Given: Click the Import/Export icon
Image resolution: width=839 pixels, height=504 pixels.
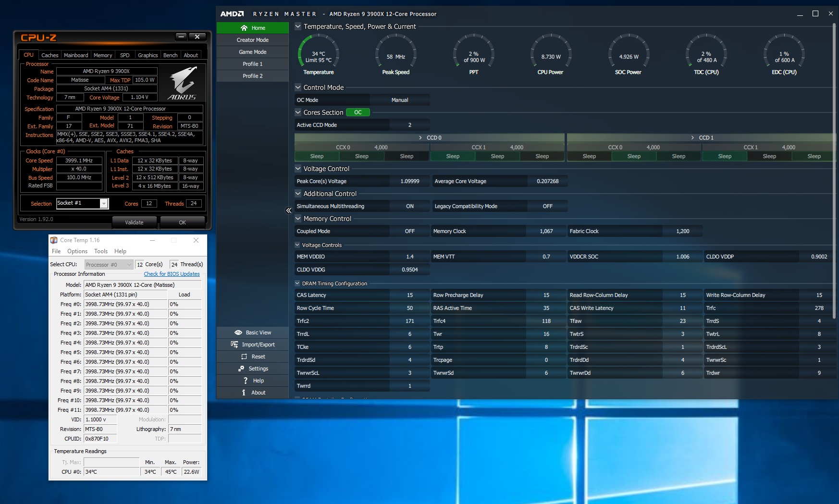Looking at the screenshot, I should coord(234,344).
